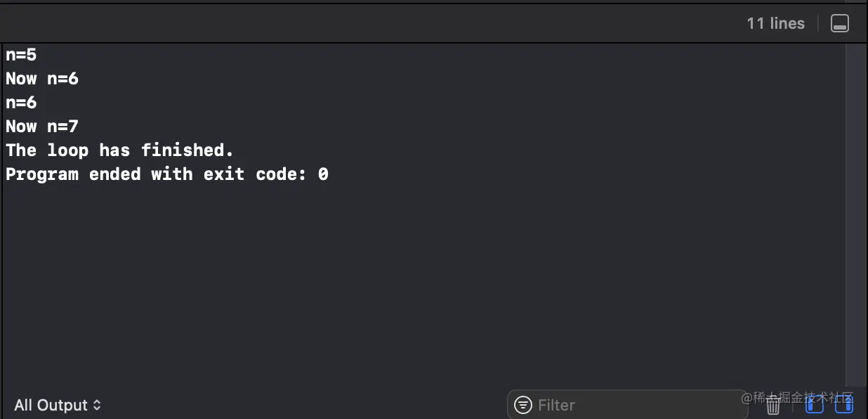
Task: Click the trash icon near the Filter bar
Action: pos(772,405)
